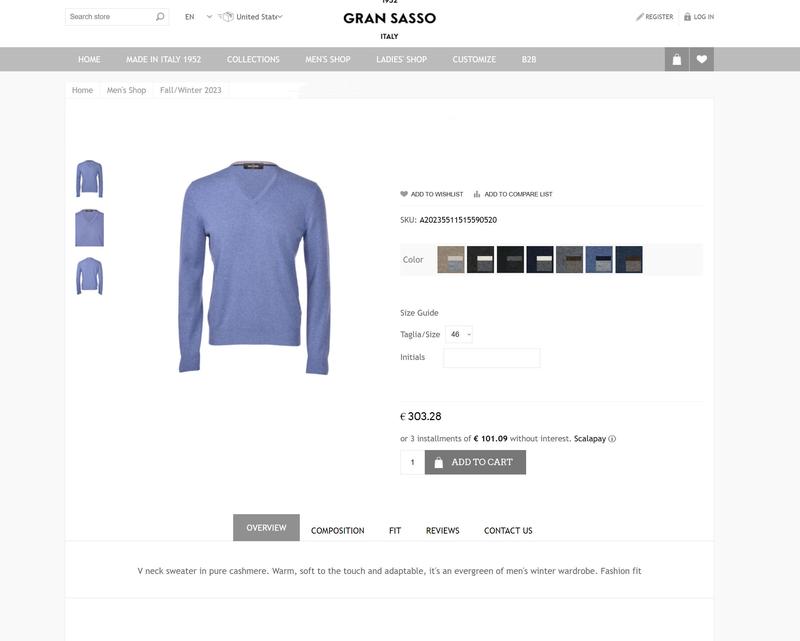Open the Size Guide link

[419, 313]
